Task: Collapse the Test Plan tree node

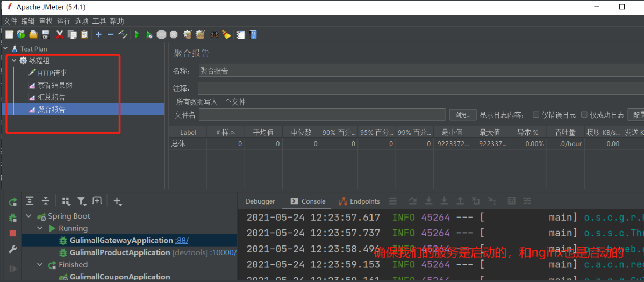Action: pos(6,48)
